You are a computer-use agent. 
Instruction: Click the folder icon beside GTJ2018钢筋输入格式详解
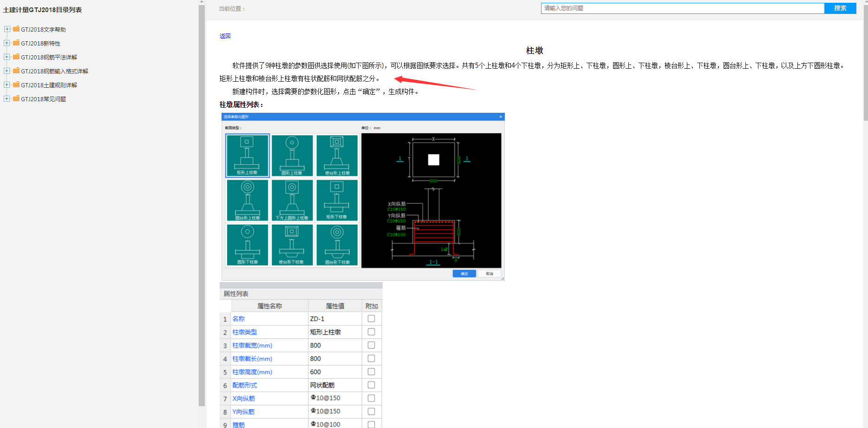click(x=16, y=71)
